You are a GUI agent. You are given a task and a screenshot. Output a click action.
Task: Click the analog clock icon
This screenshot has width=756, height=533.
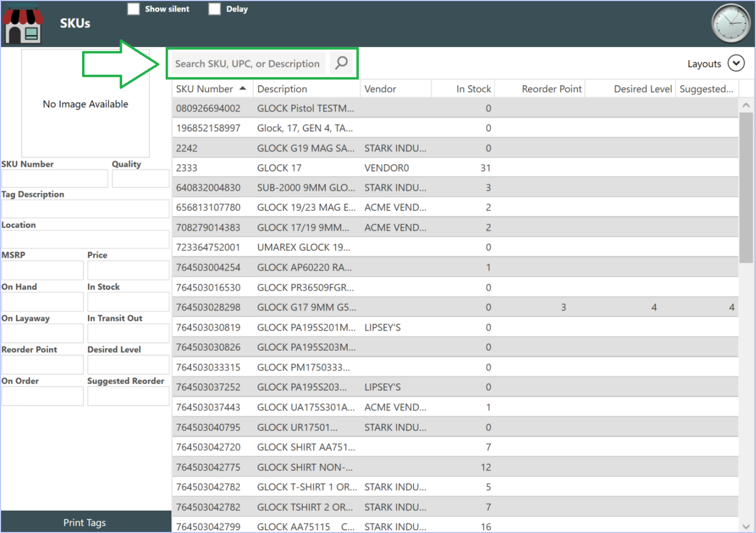[x=731, y=24]
